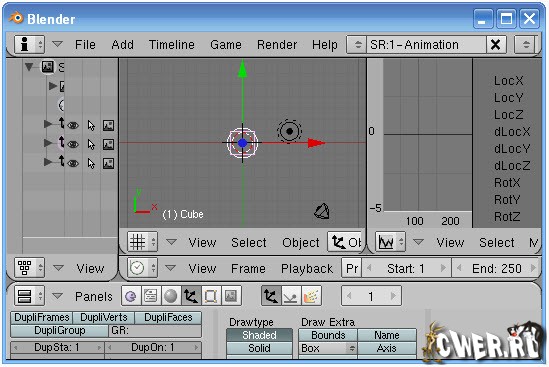Toggle selectability cursor icon on second outliner row
This screenshot has height=367, width=549.
click(91, 144)
